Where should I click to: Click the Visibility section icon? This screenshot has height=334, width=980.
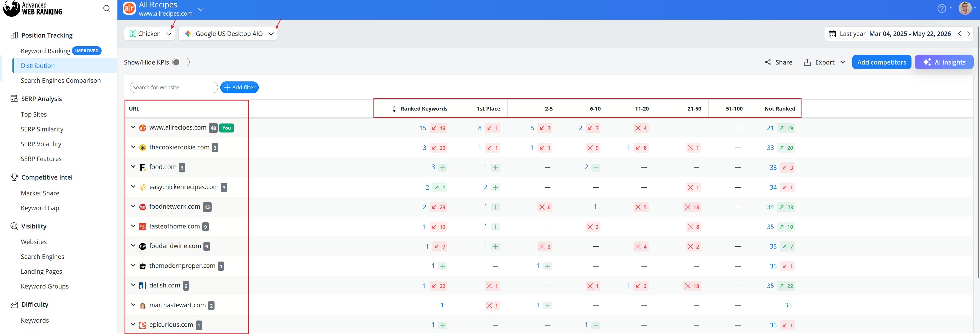14,226
